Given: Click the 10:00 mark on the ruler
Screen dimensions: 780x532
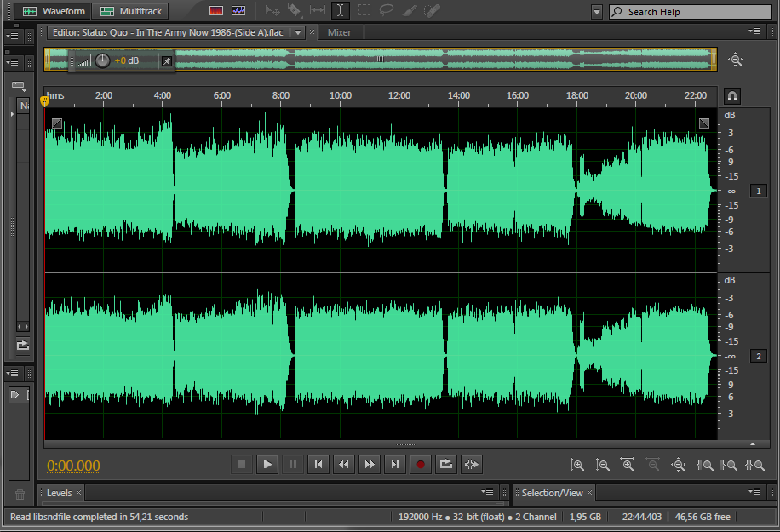Looking at the screenshot, I should click(x=341, y=95).
